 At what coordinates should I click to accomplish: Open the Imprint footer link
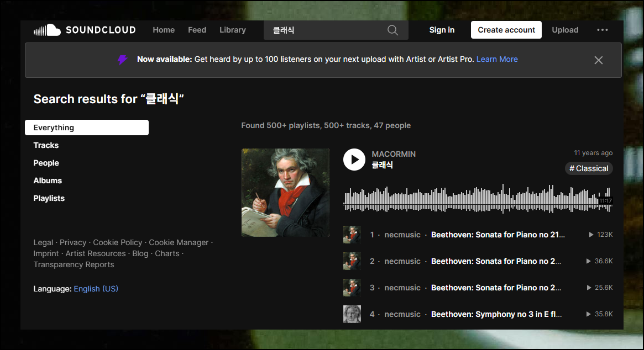click(x=46, y=253)
